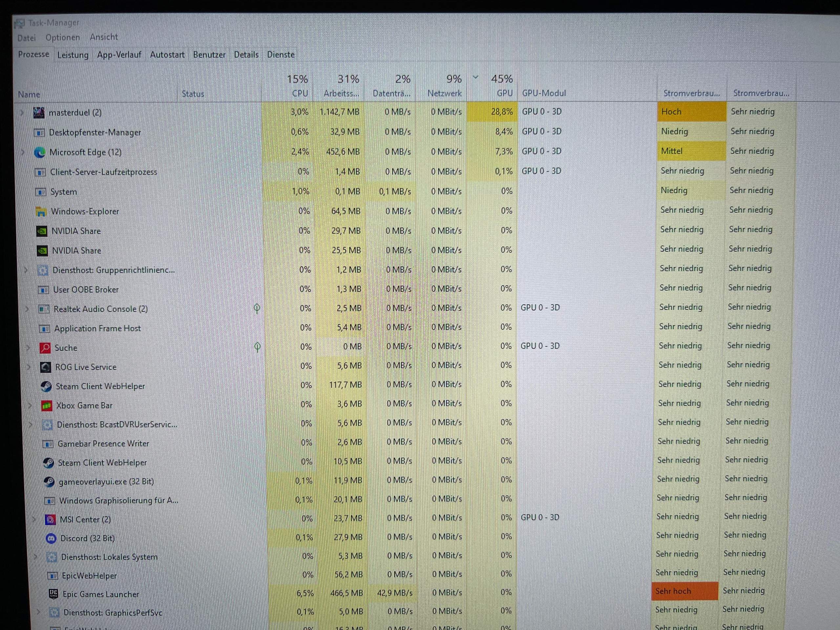Expand the Realtek Audio Console entry

(x=27, y=308)
